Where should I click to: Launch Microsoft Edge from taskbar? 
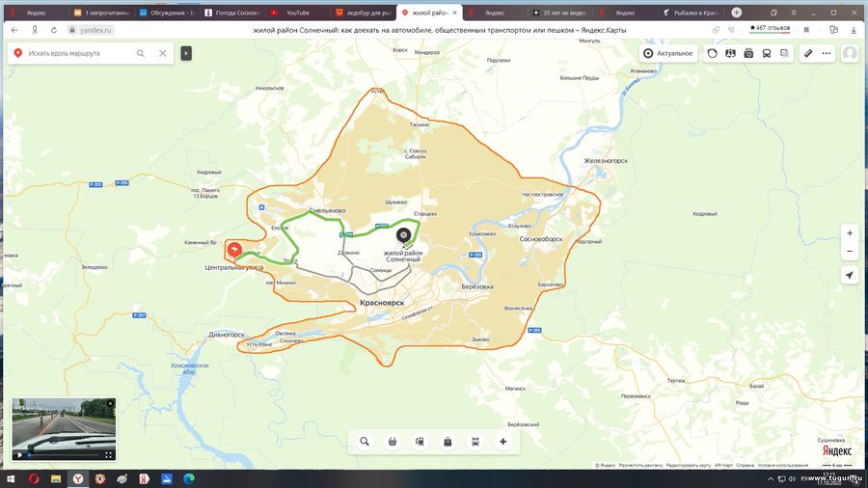(x=189, y=478)
